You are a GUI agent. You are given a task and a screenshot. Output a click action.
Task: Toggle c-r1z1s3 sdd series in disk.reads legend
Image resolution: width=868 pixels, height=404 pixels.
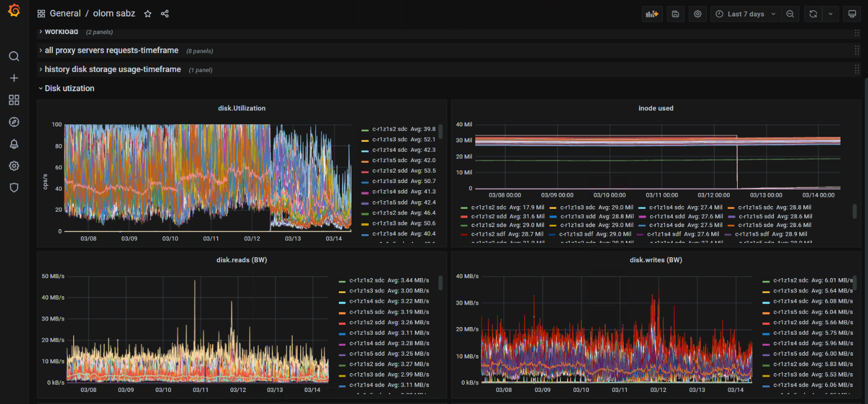[367, 333]
